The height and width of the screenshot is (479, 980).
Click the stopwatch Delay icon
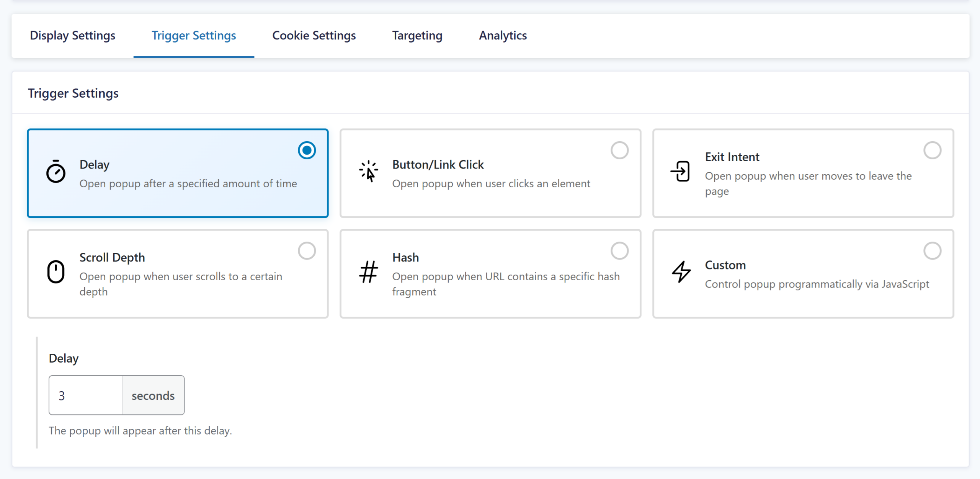point(56,172)
